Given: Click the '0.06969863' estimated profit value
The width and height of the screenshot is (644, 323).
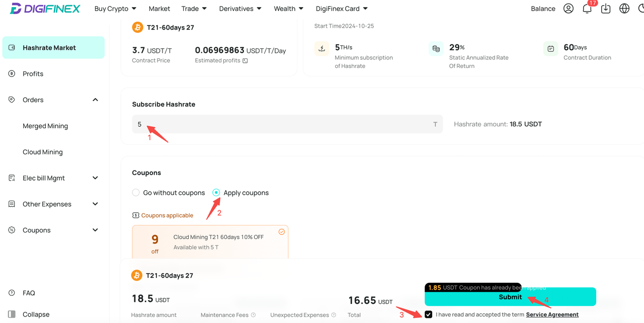Looking at the screenshot, I should click(219, 50).
